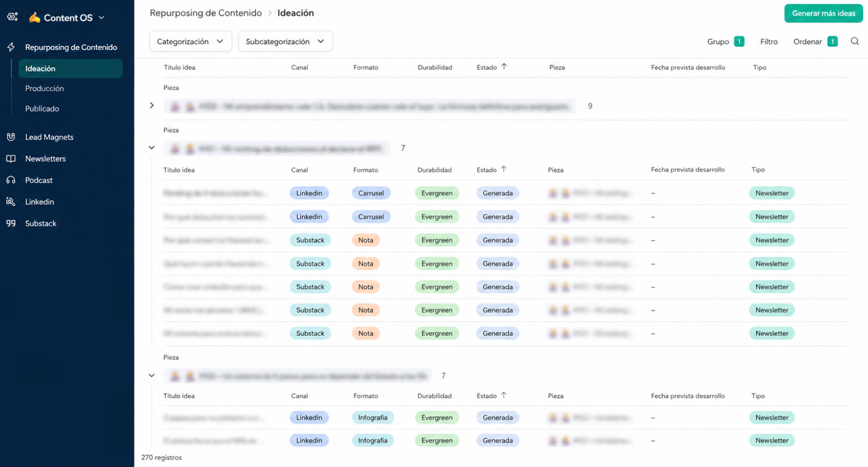
Task: Click the Newsletters book icon
Action: tap(11, 159)
